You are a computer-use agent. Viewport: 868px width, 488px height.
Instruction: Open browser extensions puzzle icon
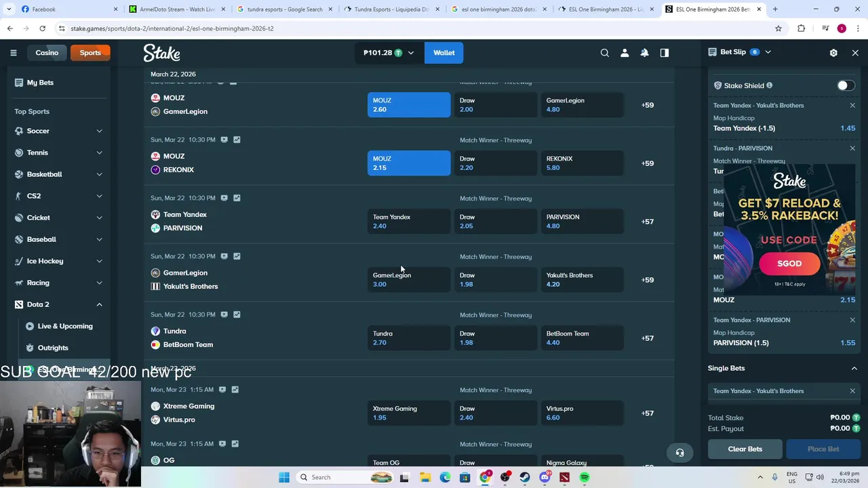(x=802, y=28)
